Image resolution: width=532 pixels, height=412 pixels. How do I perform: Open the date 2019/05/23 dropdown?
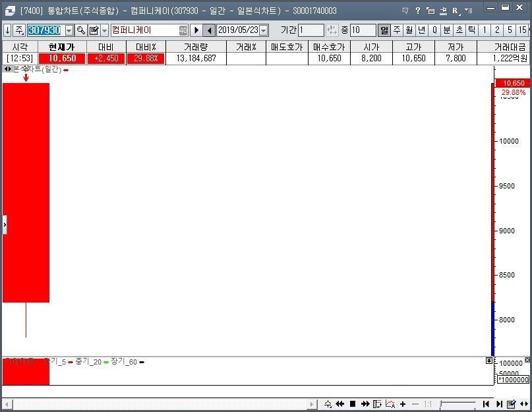coord(264,30)
